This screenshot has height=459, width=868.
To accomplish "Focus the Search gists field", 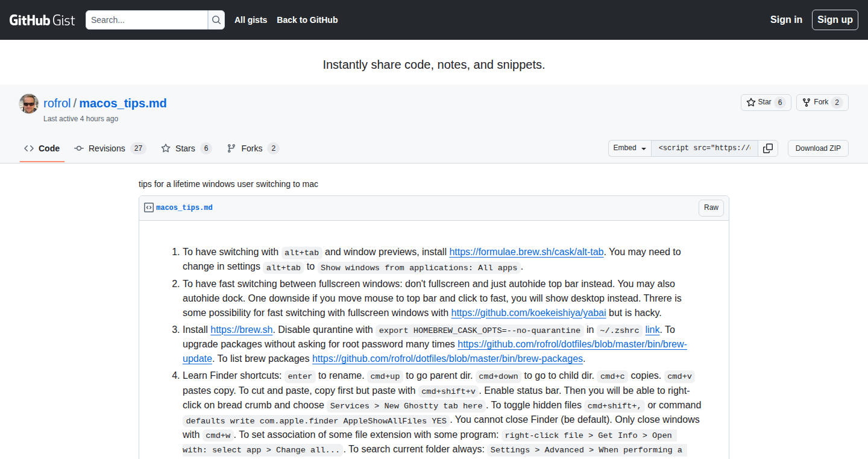I will coord(147,20).
